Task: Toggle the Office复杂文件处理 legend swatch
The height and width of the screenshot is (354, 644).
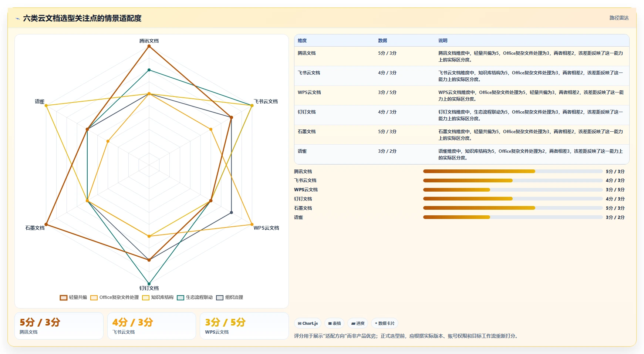Action: coord(94,297)
